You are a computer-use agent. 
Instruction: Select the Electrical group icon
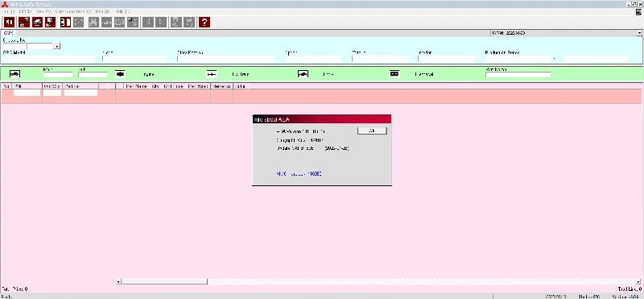(394, 74)
